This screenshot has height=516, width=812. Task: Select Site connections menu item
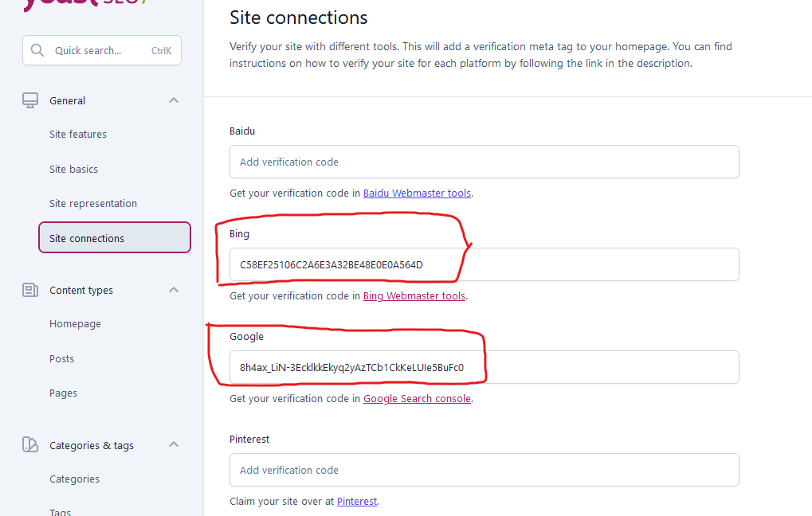tap(115, 237)
